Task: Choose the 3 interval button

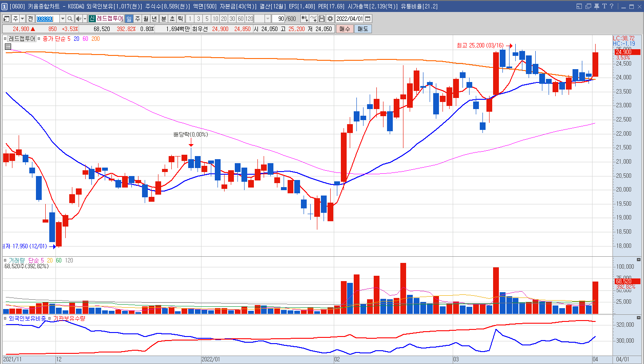Action: 198,19
